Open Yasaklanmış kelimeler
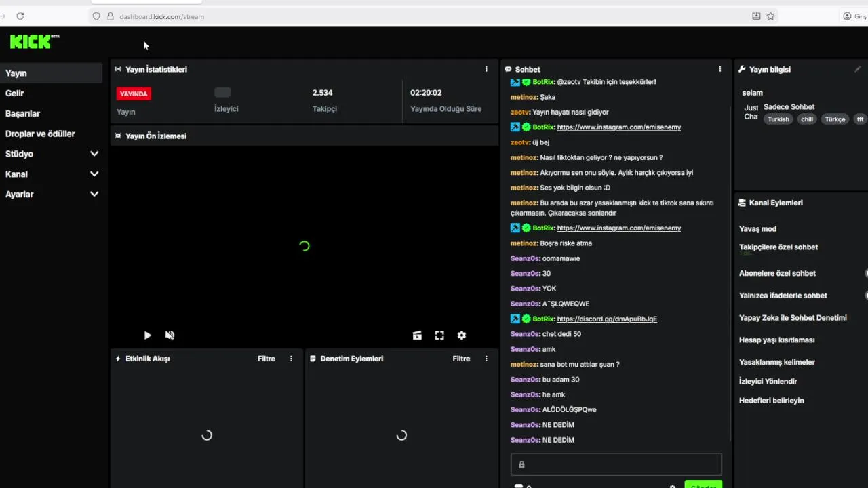The image size is (868, 488). (777, 362)
